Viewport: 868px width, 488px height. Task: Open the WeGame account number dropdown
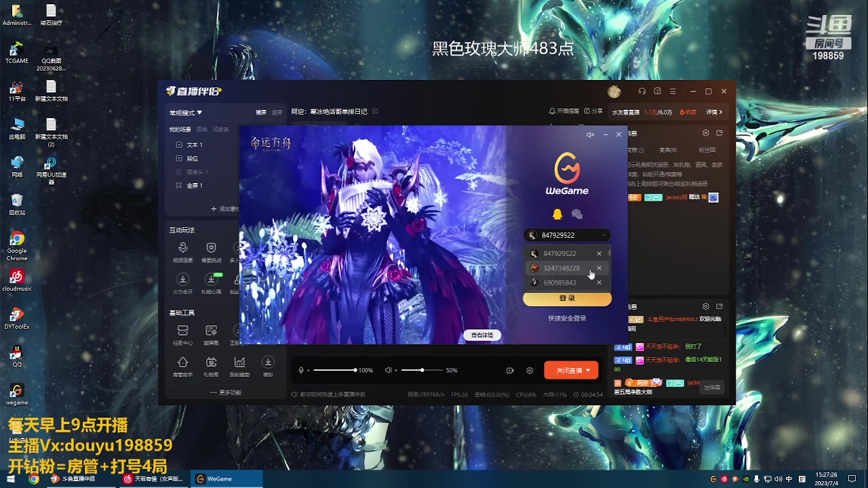603,235
